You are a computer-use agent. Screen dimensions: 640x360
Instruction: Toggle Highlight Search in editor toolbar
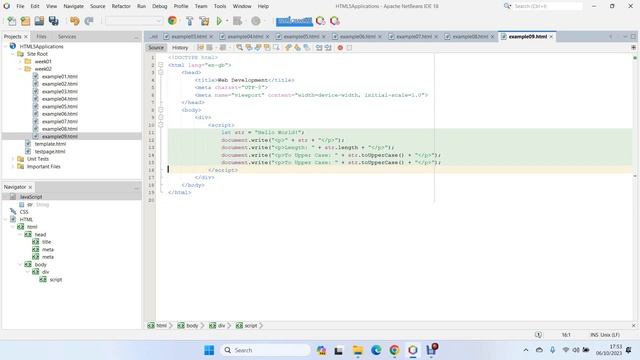267,48
